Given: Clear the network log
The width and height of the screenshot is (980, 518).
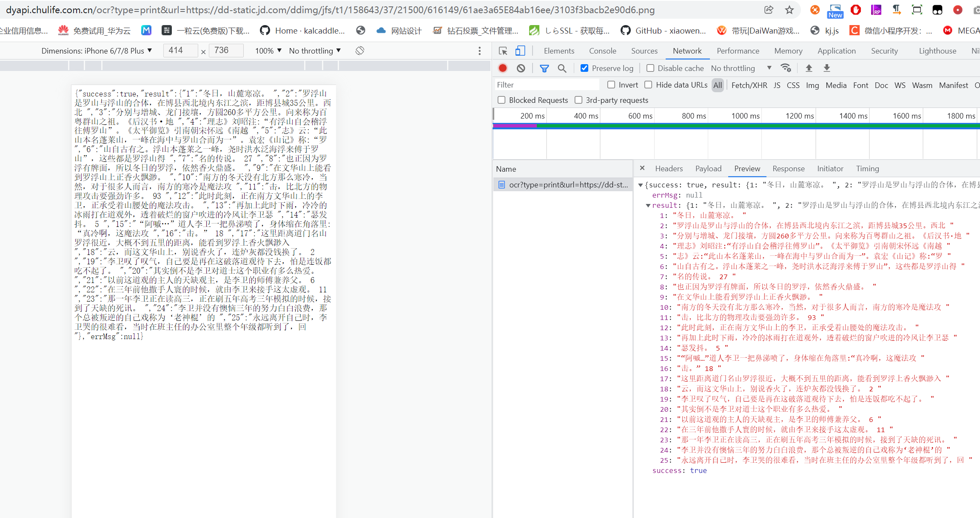Looking at the screenshot, I should (521, 68).
